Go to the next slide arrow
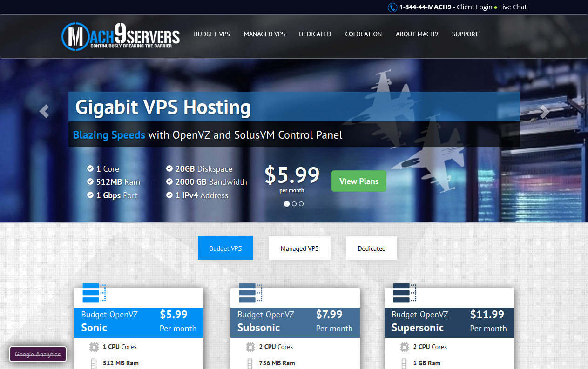Image resolution: width=588 pixels, height=369 pixels. 544,111
